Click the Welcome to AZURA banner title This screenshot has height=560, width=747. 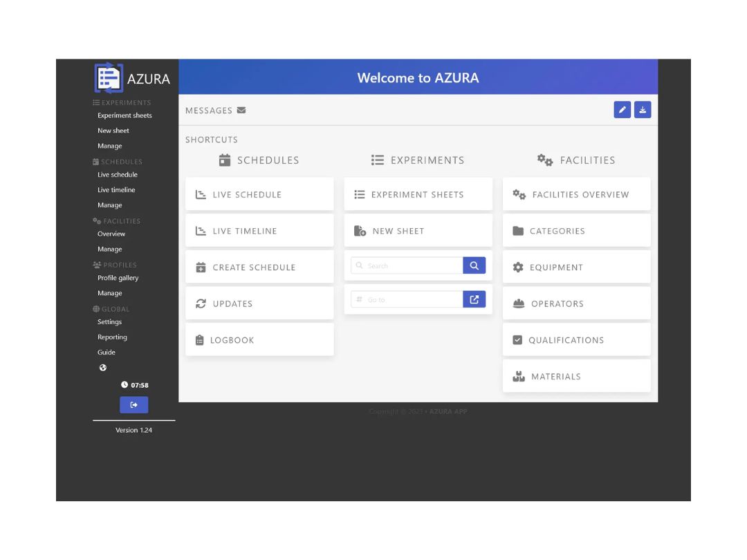(x=418, y=77)
